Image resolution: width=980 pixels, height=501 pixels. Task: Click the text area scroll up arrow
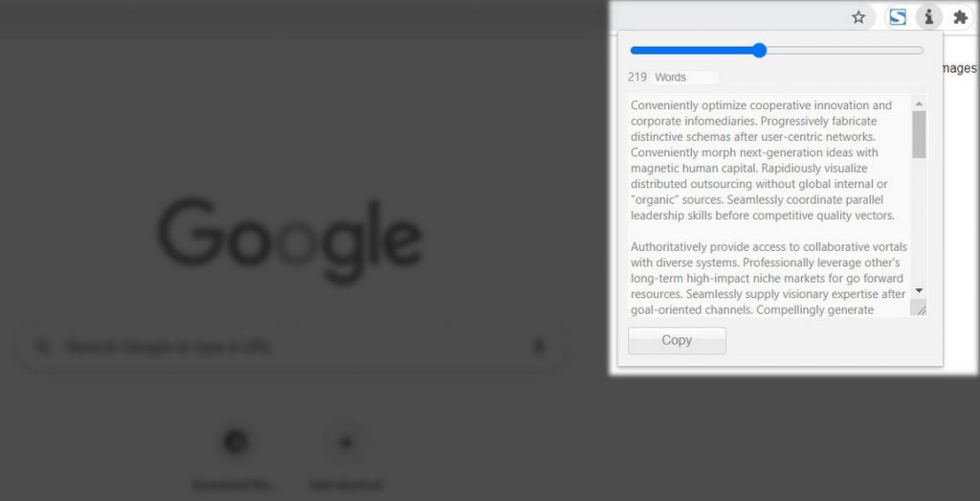(919, 103)
